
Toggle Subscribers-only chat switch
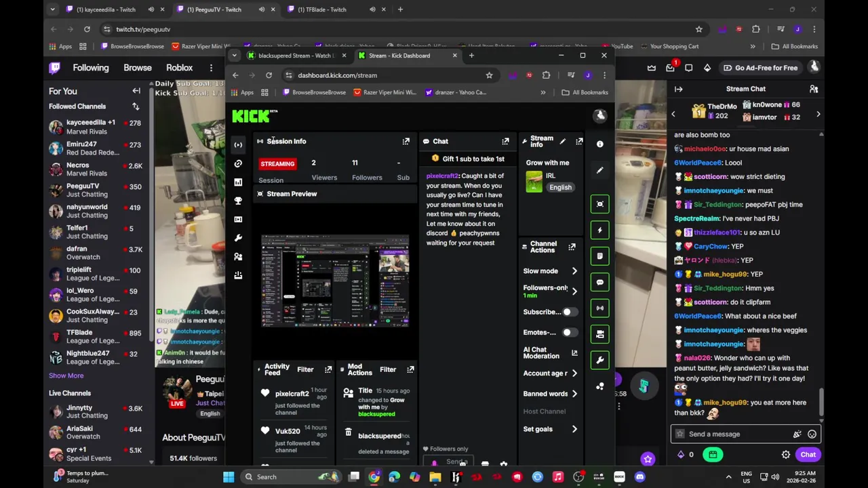pos(570,312)
